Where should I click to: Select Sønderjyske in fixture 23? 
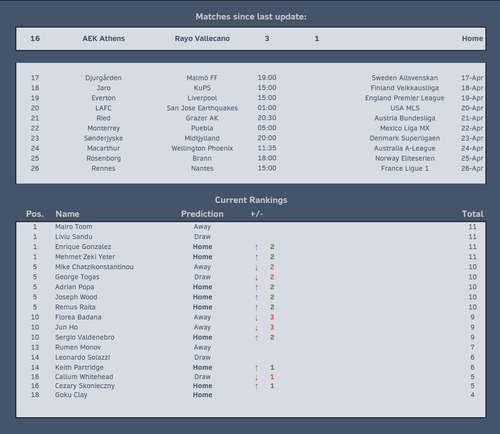coord(103,138)
